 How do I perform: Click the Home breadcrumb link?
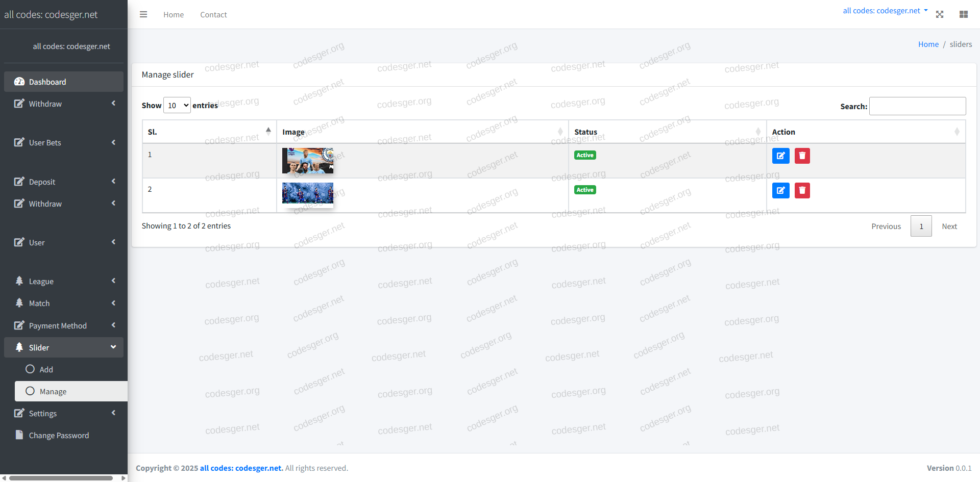click(x=928, y=44)
